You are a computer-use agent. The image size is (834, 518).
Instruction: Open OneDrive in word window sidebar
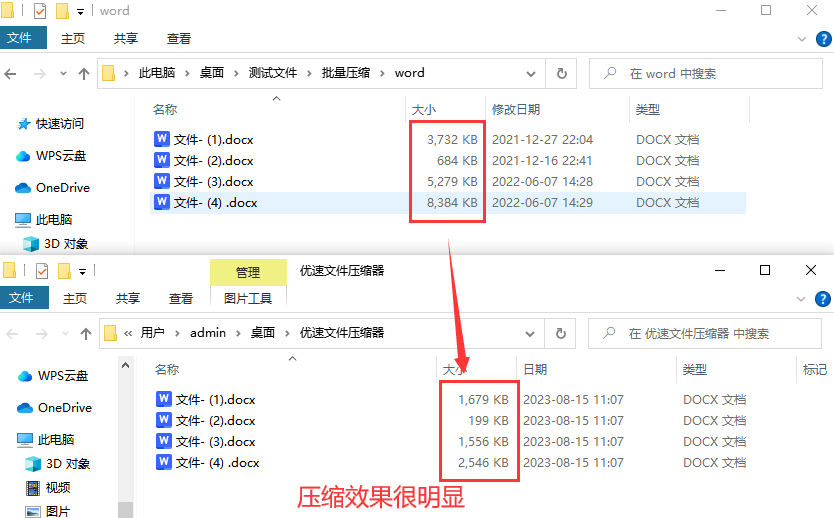[52, 188]
